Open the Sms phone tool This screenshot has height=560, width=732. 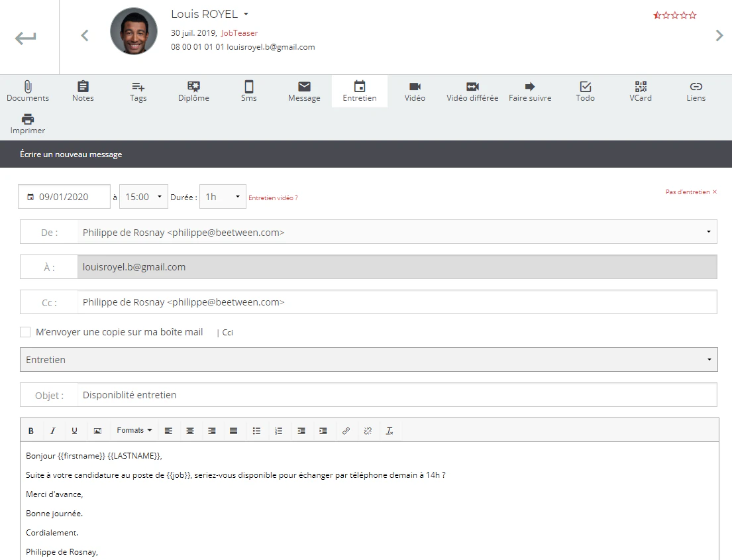(x=249, y=91)
